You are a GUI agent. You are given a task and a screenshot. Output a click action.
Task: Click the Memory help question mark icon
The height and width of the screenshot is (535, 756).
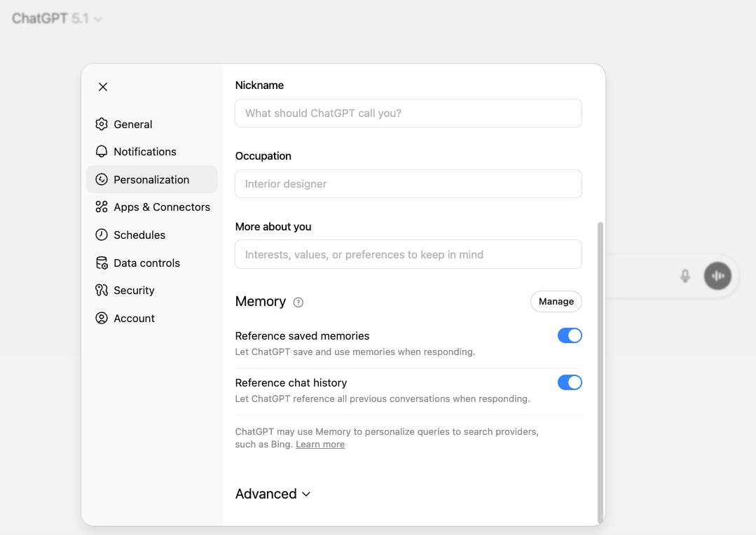(298, 303)
